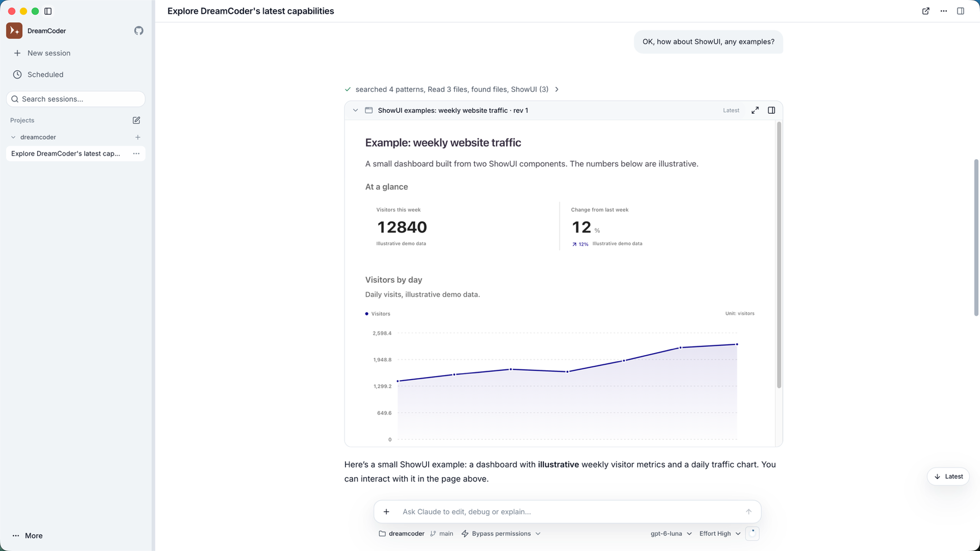This screenshot has width=980, height=551.
Task: Open the gpt-6-luna model dropdown
Action: [x=671, y=534]
